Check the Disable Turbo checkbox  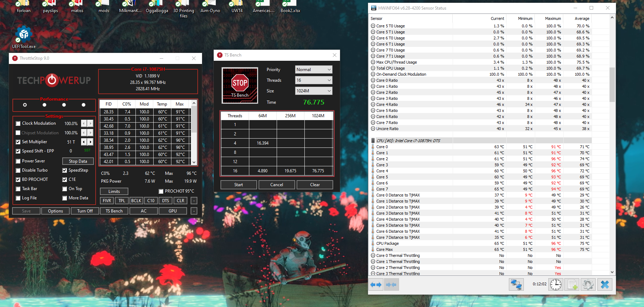18,170
